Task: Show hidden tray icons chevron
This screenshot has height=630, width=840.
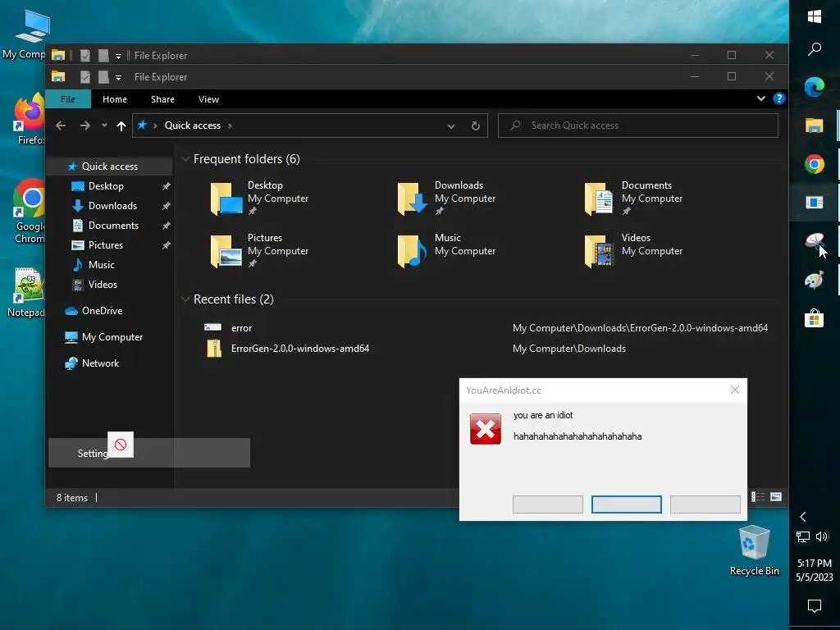Action: pyautogui.click(x=803, y=517)
